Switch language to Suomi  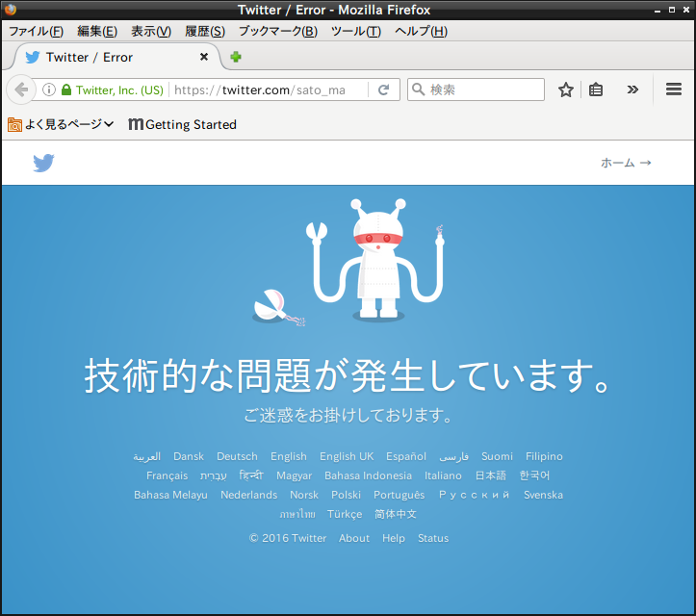point(497,456)
